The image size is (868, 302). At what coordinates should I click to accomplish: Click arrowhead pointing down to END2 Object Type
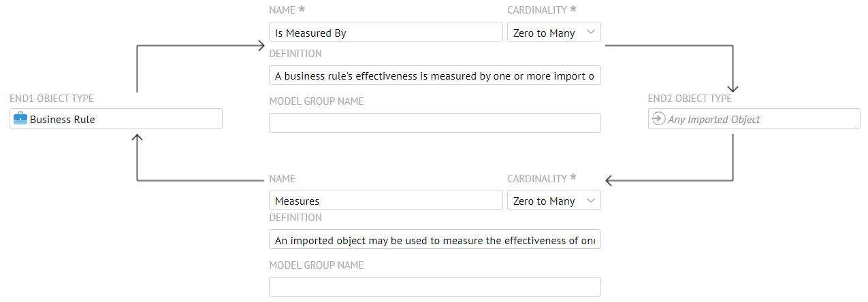[733, 88]
